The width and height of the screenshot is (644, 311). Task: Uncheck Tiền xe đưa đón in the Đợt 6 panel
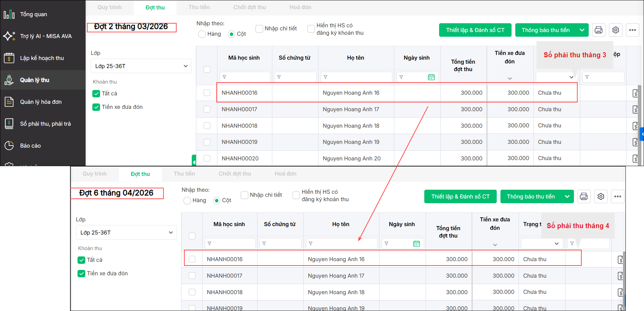[x=81, y=274]
